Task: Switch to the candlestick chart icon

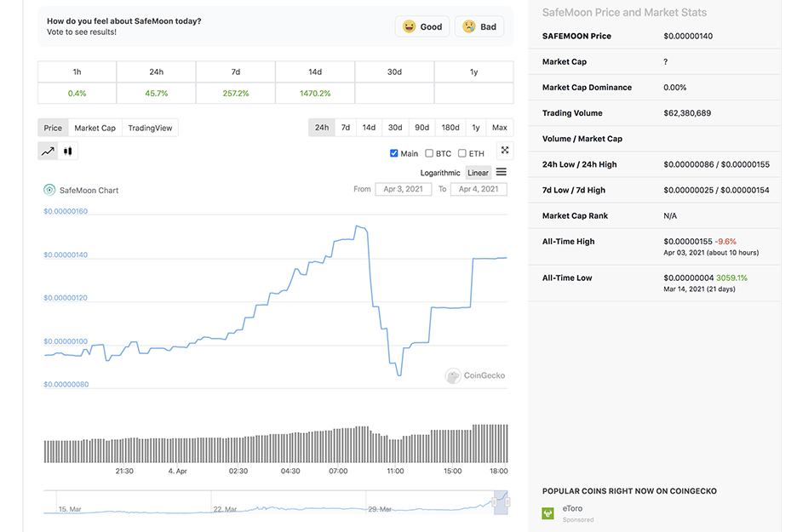Action: (x=68, y=152)
